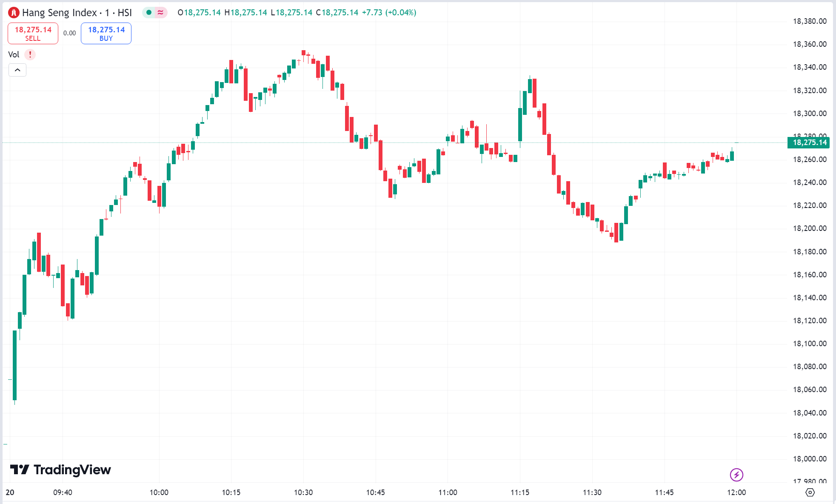The width and height of the screenshot is (836, 504).
Task: Click the +7.73 (+0.04%) change value
Action: click(389, 13)
